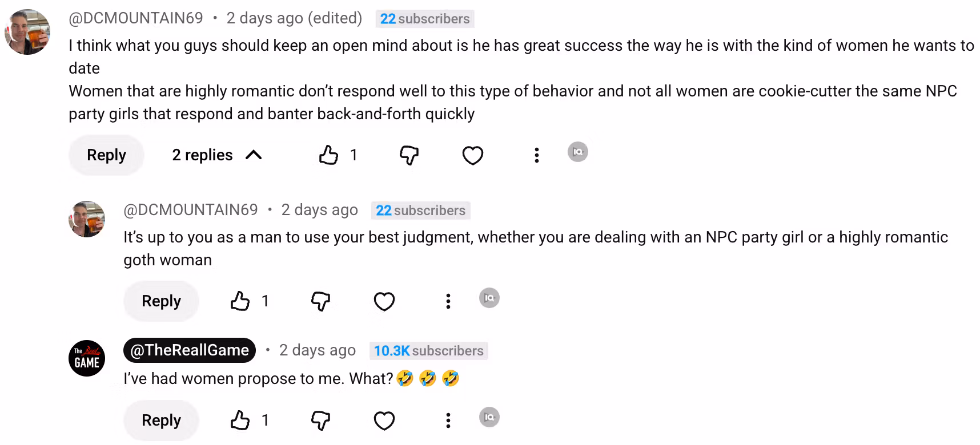This screenshot has width=980, height=445.
Task: Collapse the 2 replies thread
Action: 217,155
